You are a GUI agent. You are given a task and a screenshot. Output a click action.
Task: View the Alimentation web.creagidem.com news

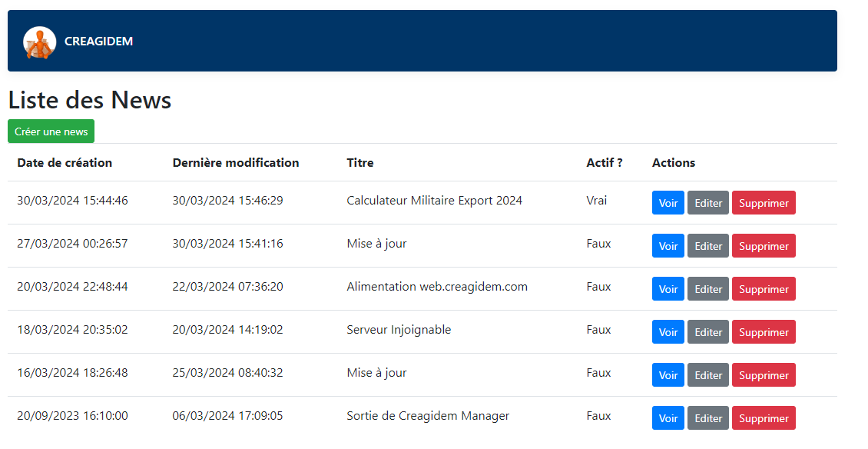[x=668, y=289]
